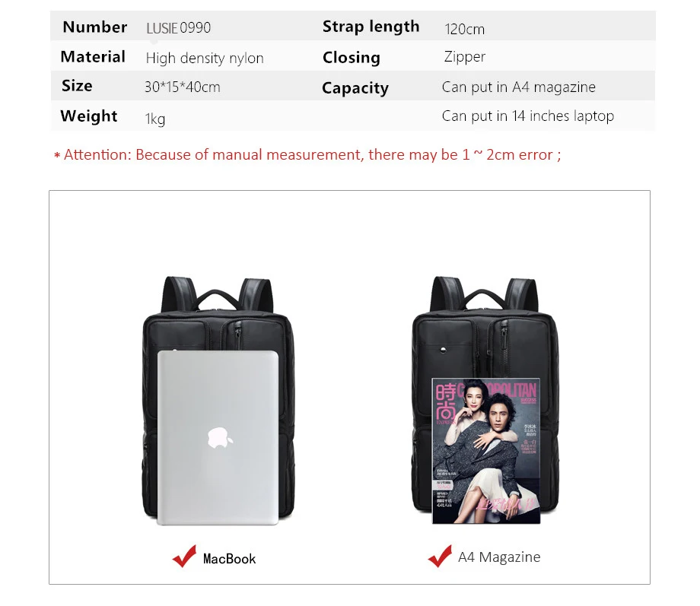This screenshot has width=700, height=606.
Task: Click the 120cm strap length value
Action: coord(464,29)
